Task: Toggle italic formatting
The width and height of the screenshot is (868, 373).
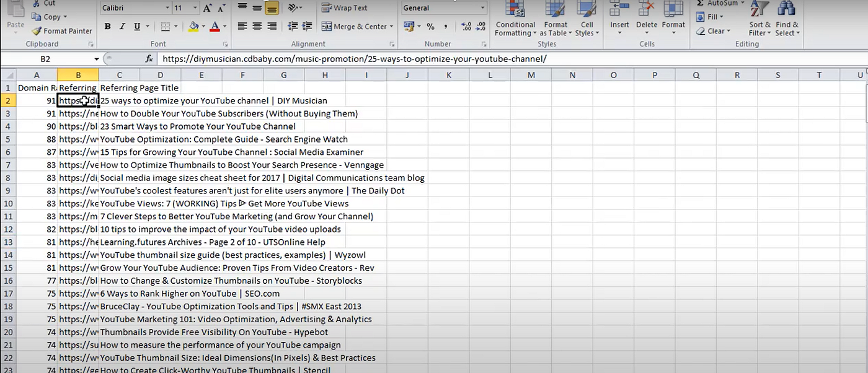Action: 122,26
